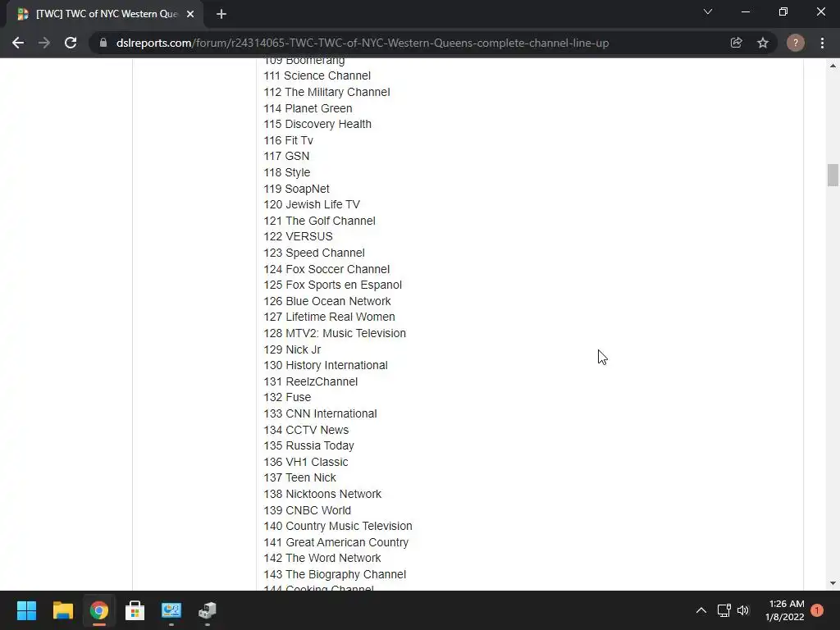Image resolution: width=840 pixels, height=630 pixels.
Task: Show hidden system tray icons
Action: (x=701, y=610)
